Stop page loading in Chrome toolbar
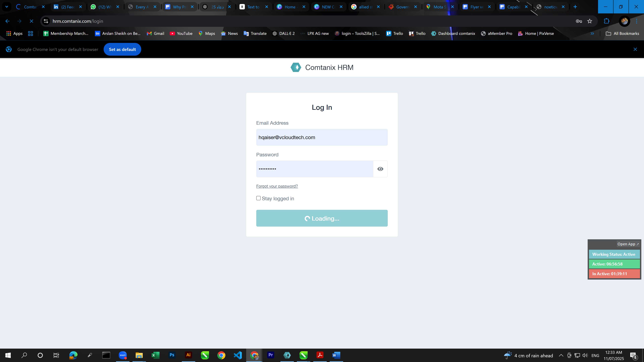644x362 pixels. pos(32,21)
